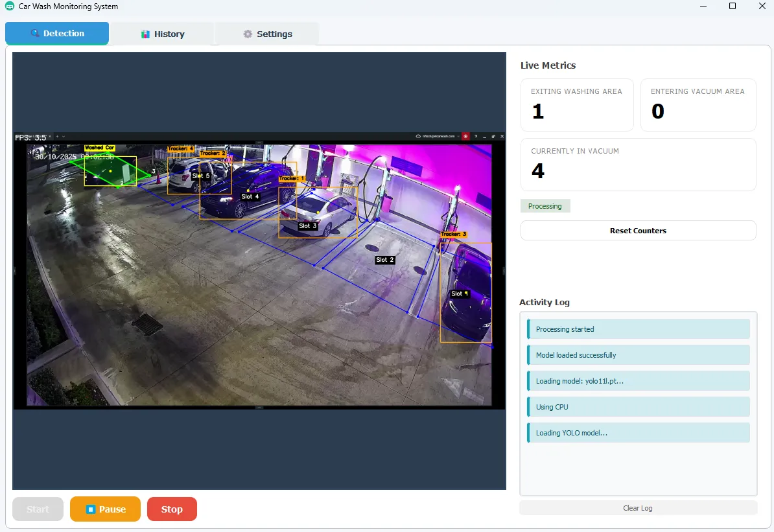Click the Slot 1 label in the video
774x532 pixels.
[x=460, y=294]
